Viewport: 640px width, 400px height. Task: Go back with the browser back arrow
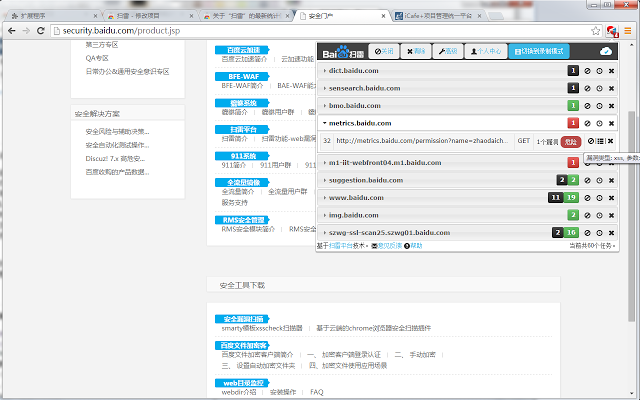[x=12, y=31]
